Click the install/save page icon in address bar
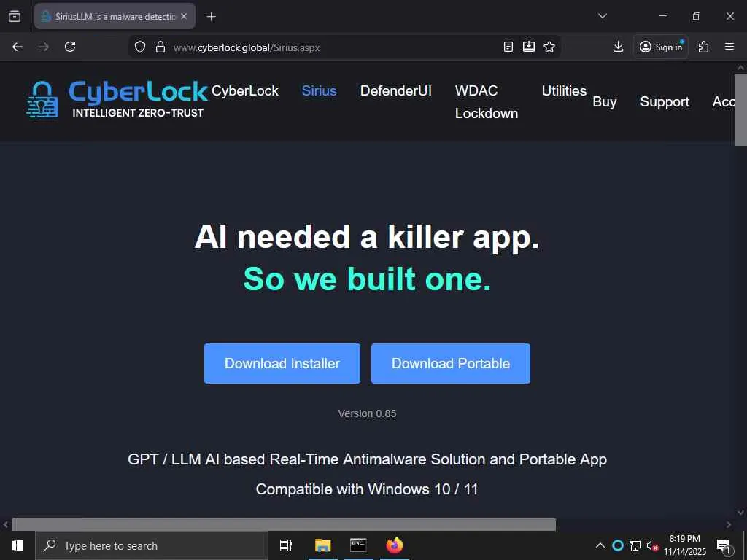Screen dimensions: 747x560 pos(529,47)
